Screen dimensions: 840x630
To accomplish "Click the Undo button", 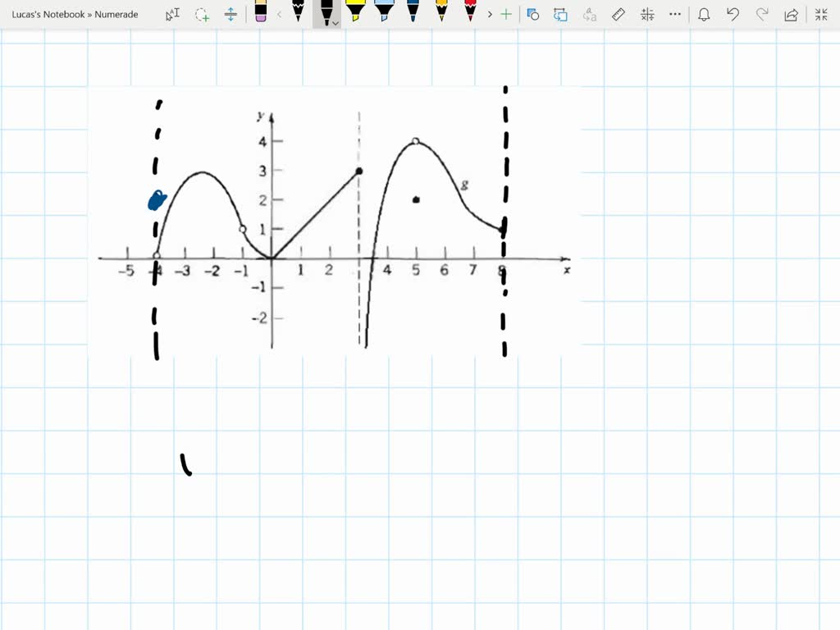I will (x=732, y=14).
